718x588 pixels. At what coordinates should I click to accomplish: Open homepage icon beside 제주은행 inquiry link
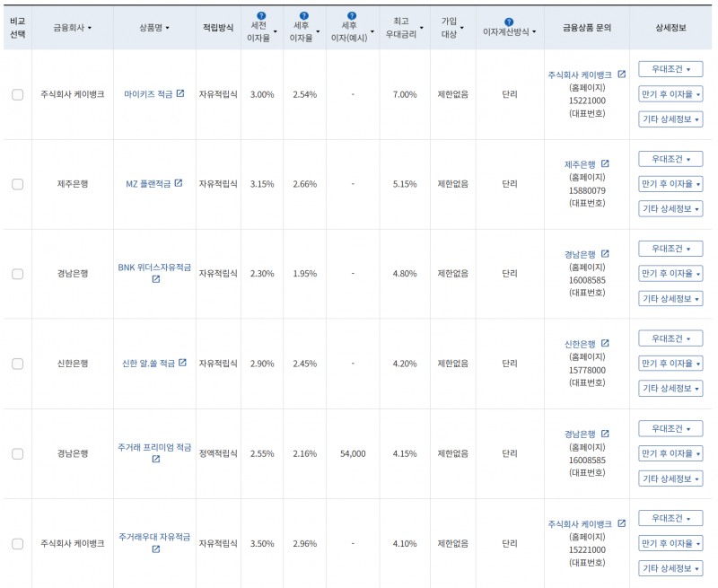pyautogui.click(x=605, y=163)
